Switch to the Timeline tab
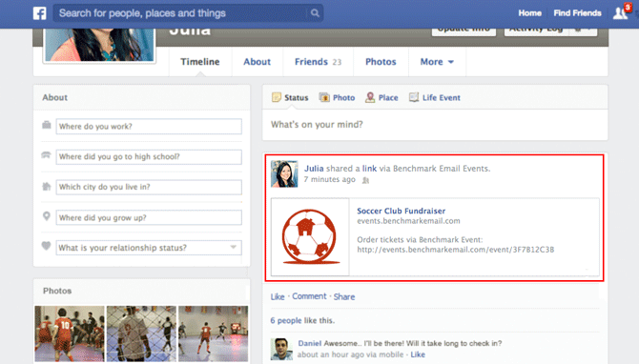 (x=200, y=62)
